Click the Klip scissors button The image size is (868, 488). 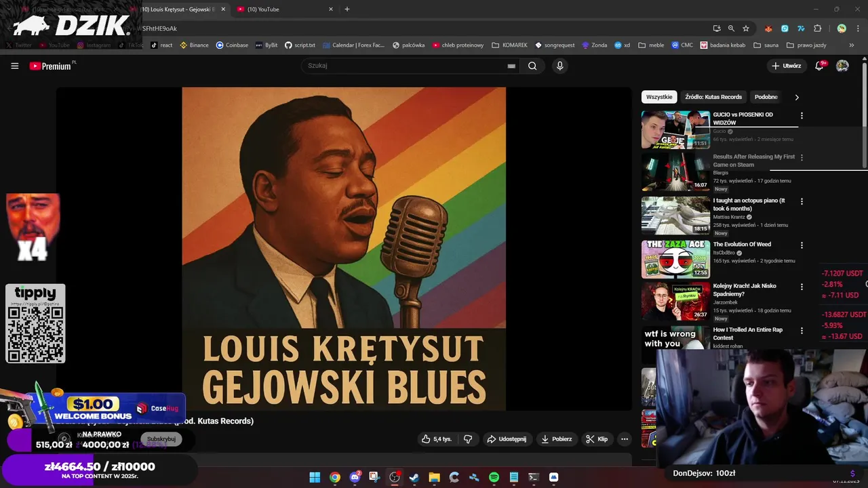point(597,439)
